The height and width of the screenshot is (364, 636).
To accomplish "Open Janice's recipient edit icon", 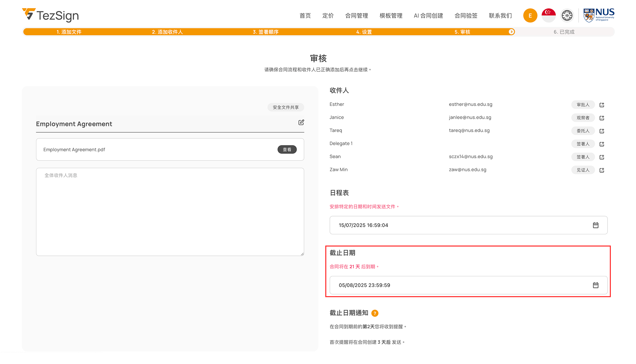I will point(602,118).
